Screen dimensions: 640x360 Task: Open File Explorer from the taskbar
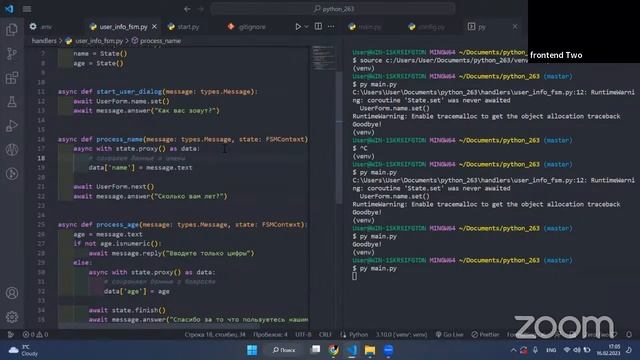(x=370, y=350)
